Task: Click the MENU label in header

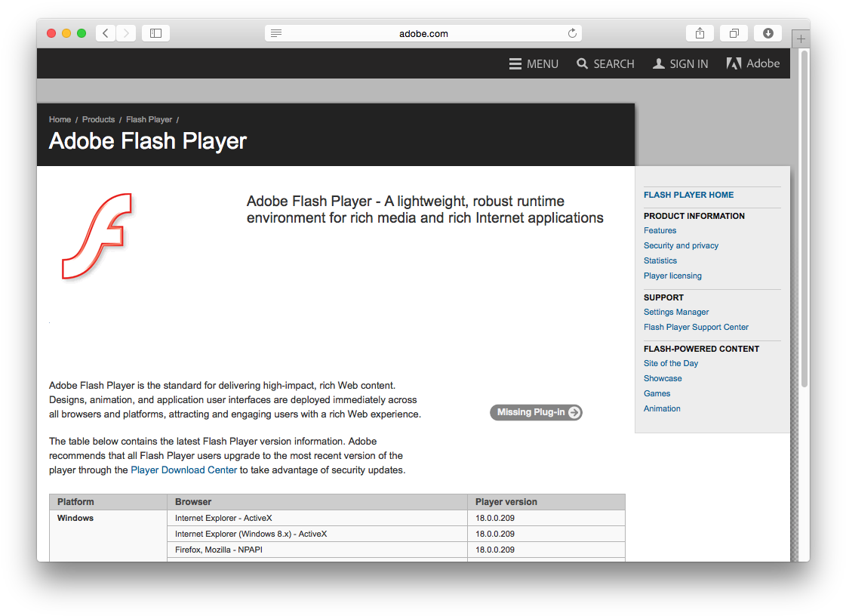Action: (542, 63)
